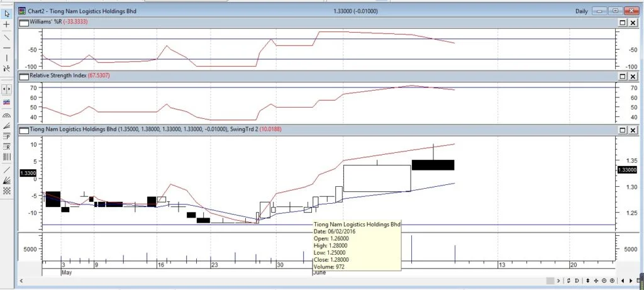Choose the vertical line tool

(6, 58)
